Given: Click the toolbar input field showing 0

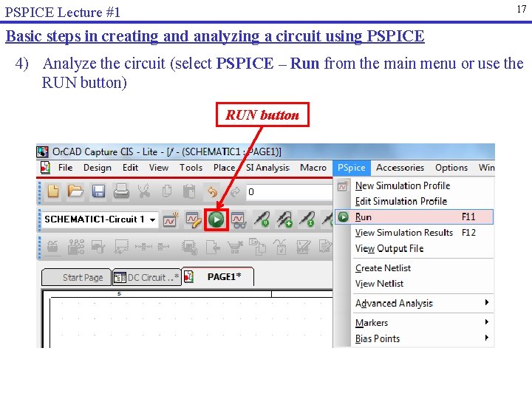Looking at the screenshot, I should [x=290, y=192].
